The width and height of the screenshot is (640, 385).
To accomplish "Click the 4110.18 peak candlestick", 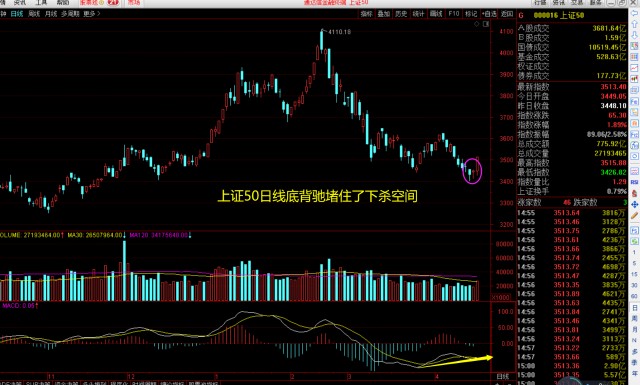I will coord(322,40).
